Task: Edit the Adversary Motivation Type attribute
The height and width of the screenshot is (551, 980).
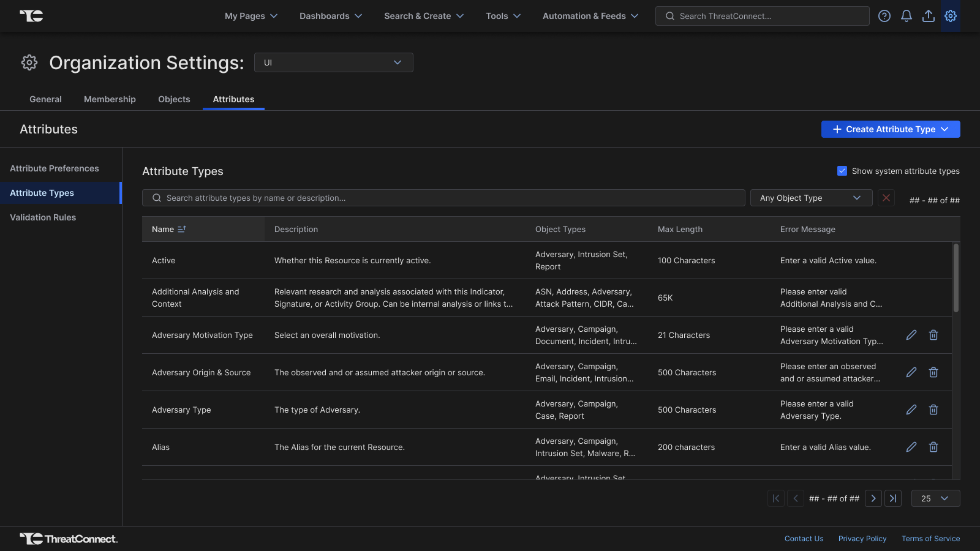Action: (x=911, y=335)
